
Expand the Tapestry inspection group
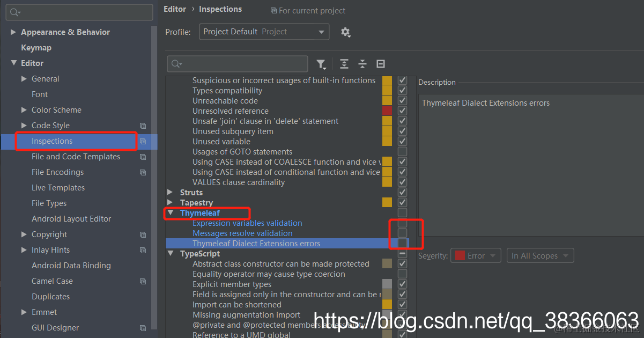(x=170, y=203)
